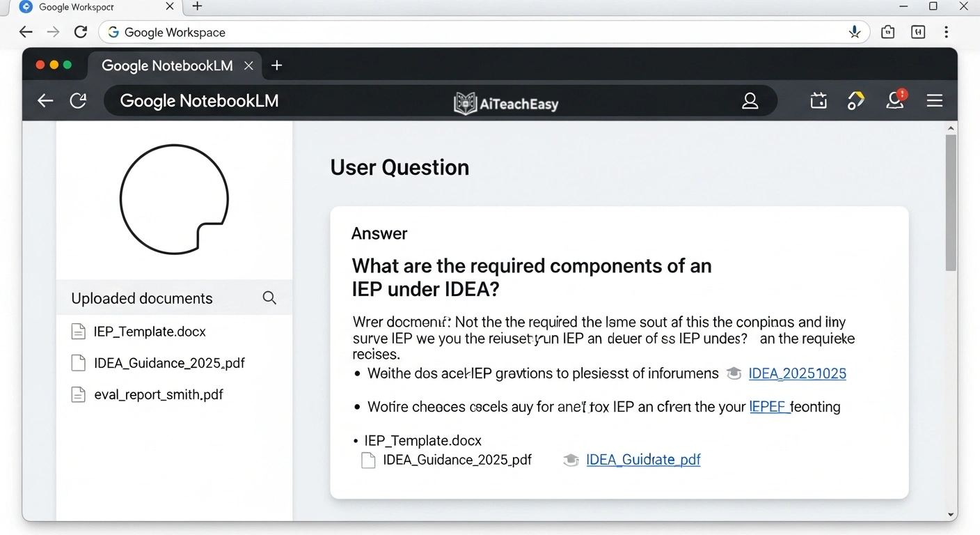Viewport: 980px width, 535px height.
Task: Click the file icon beside IEP_Template.docx in sidebar
Action: pos(79,332)
